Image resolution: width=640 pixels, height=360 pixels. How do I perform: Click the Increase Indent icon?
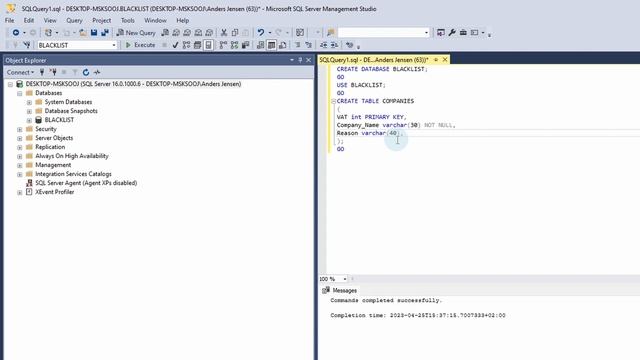coord(334,45)
